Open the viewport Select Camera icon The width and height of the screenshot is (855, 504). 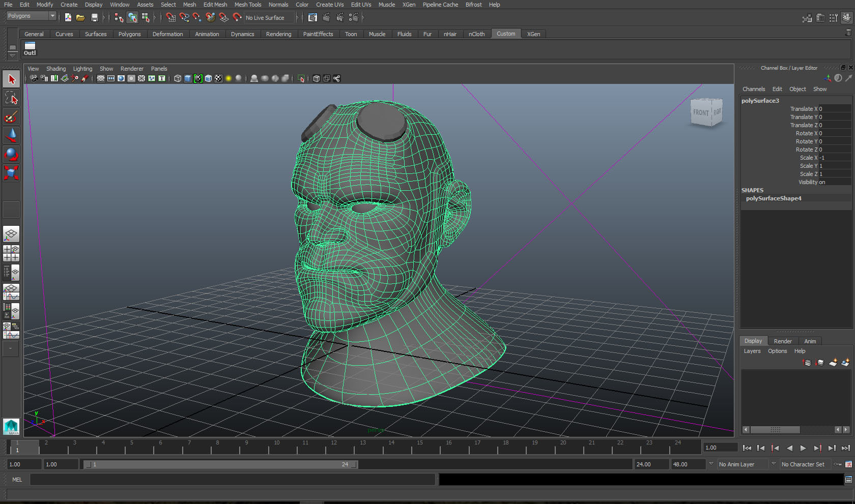[x=33, y=78]
